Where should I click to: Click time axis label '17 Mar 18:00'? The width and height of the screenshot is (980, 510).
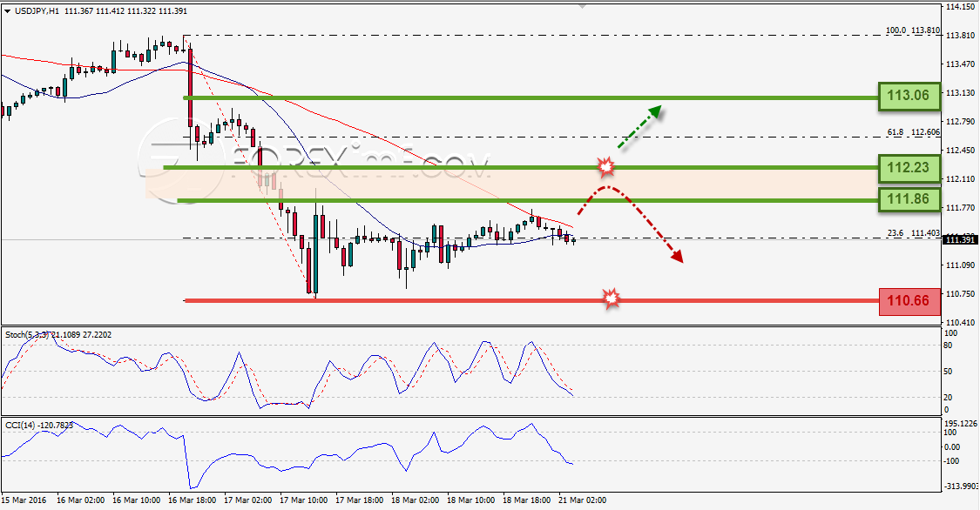click(360, 500)
